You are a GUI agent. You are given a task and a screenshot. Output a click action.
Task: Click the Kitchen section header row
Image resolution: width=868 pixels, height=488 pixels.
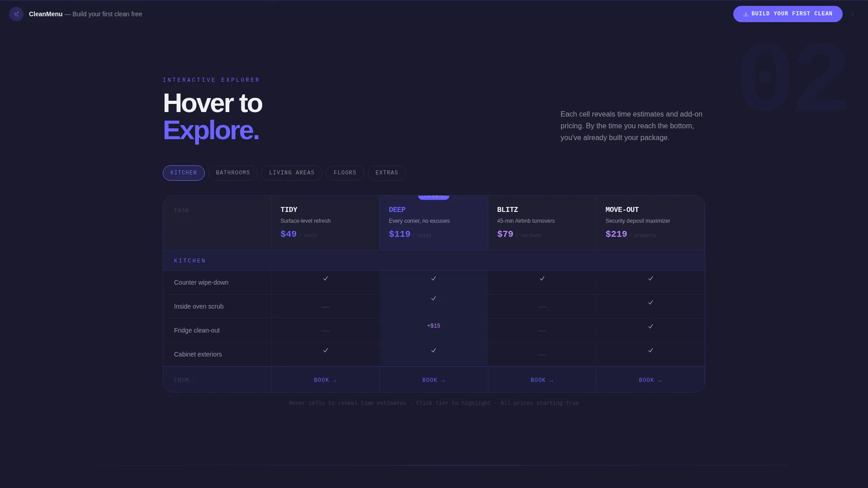coord(434,261)
